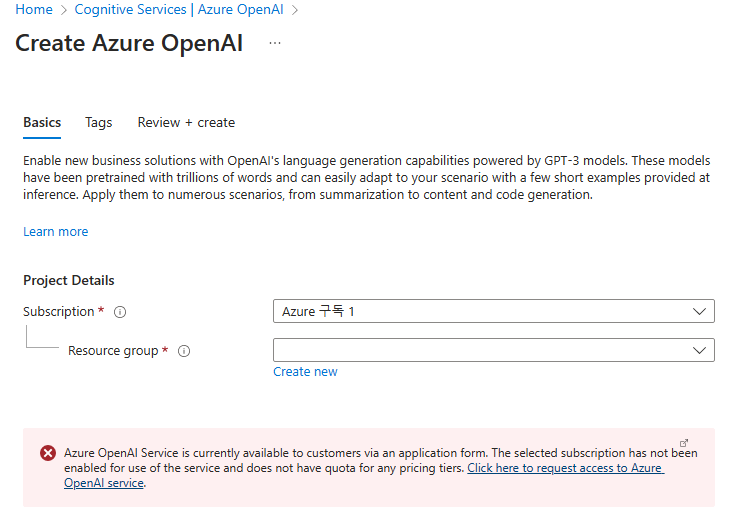Click the external link icon in error banner

684,443
